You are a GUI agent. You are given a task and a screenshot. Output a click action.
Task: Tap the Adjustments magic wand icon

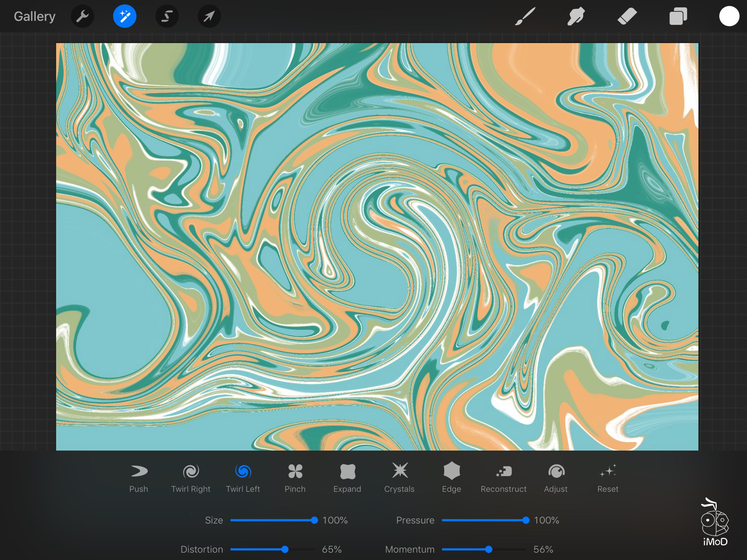coord(125,17)
